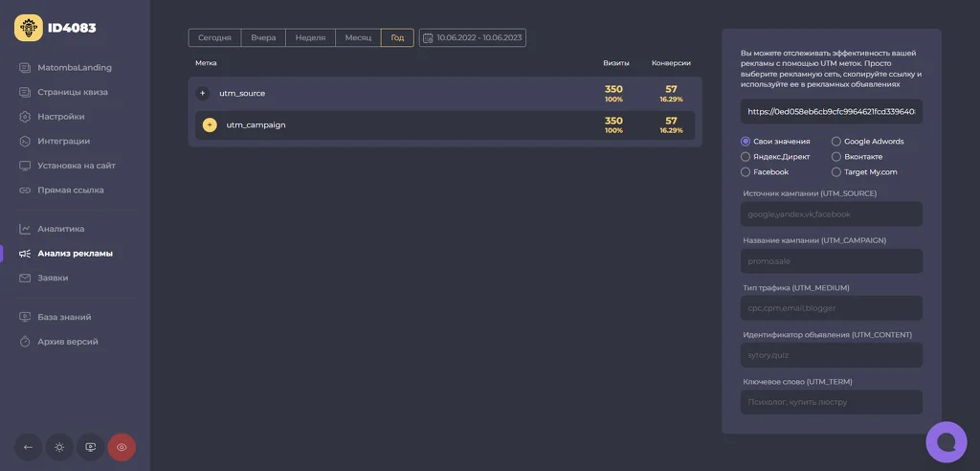
Task: Open the purple chat bubble widget
Action: (947, 442)
